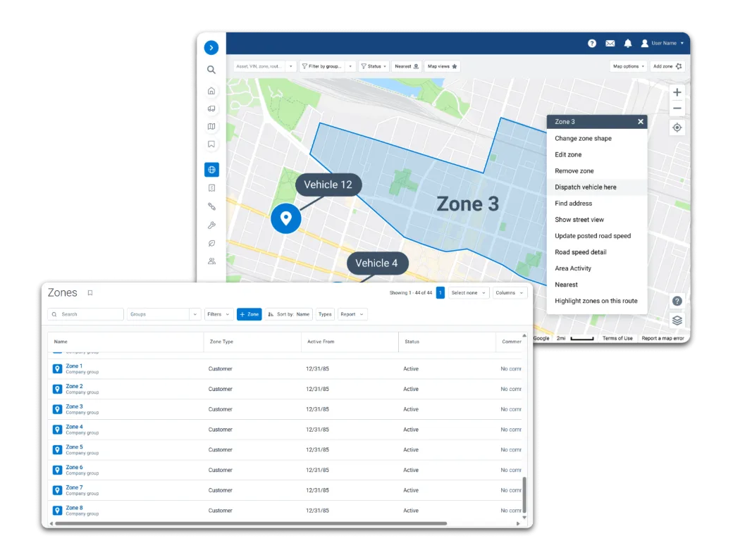Open the leaf sustainability icon in the sidebar
733x560 pixels.
pos(211,243)
